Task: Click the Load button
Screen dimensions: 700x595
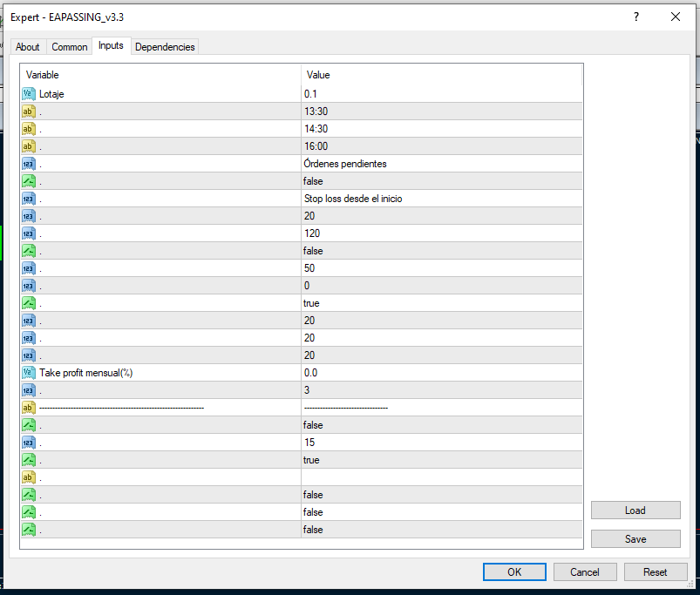Action: click(635, 510)
